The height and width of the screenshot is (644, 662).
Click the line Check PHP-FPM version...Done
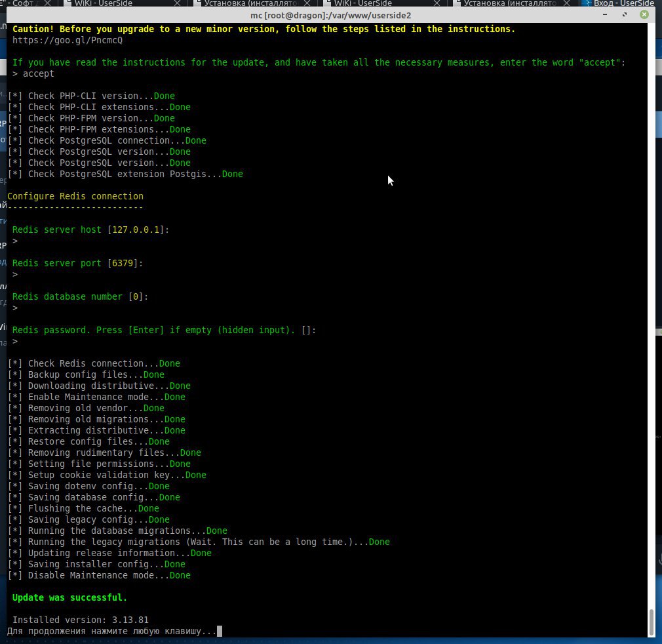[x=91, y=118]
